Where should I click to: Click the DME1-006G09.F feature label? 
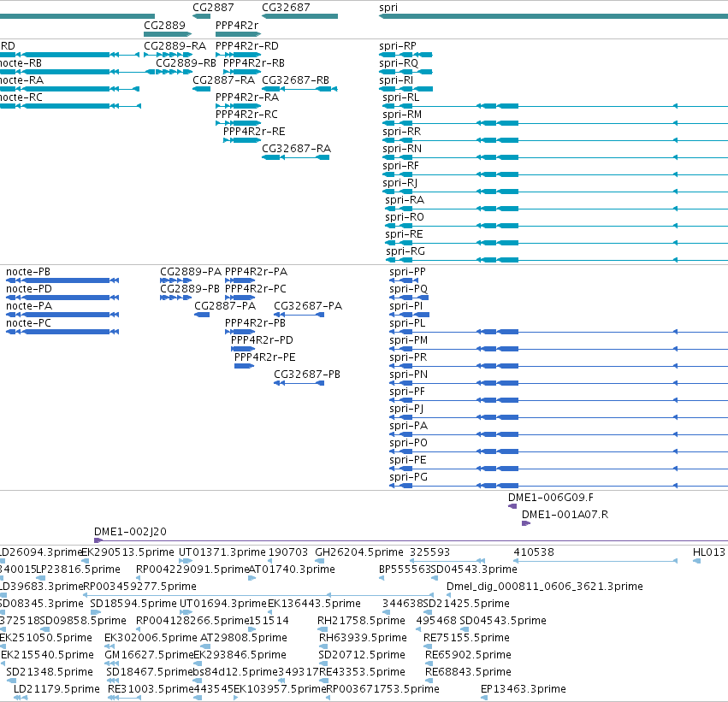pos(551,498)
